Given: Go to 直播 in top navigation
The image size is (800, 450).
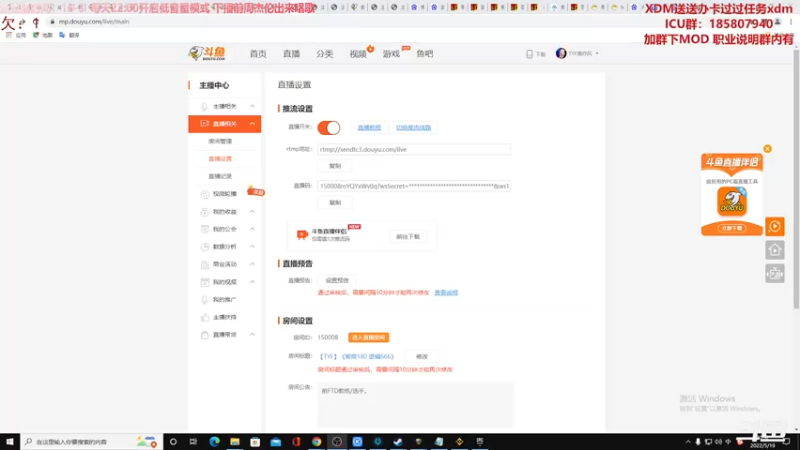Looking at the screenshot, I should pyautogui.click(x=291, y=54).
